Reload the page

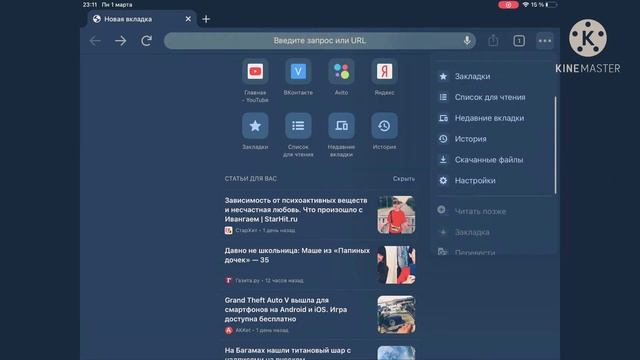pyautogui.click(x=147, y=41)
